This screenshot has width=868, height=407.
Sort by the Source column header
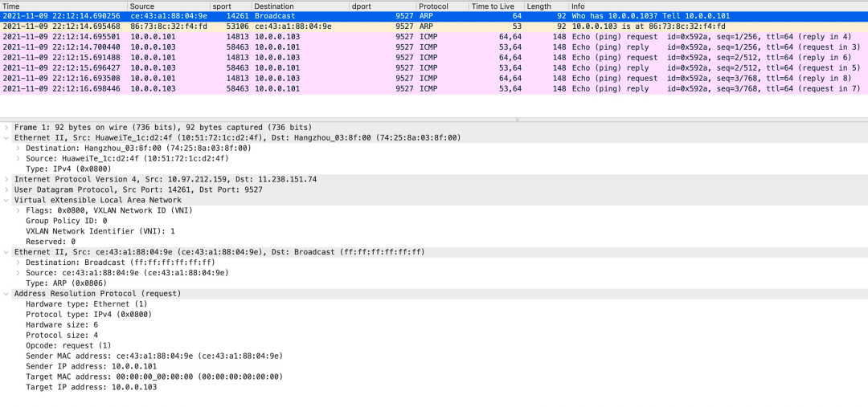click(169, 6)
